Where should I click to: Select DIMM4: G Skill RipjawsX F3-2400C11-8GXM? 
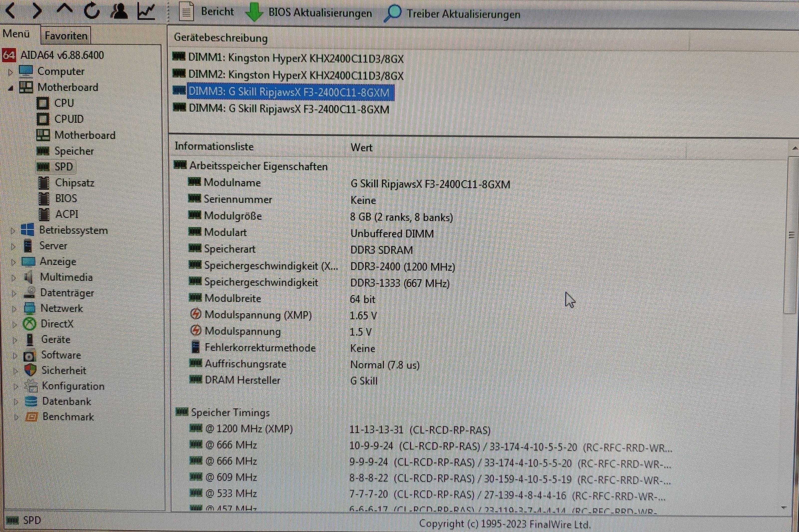tap(281, 109)
